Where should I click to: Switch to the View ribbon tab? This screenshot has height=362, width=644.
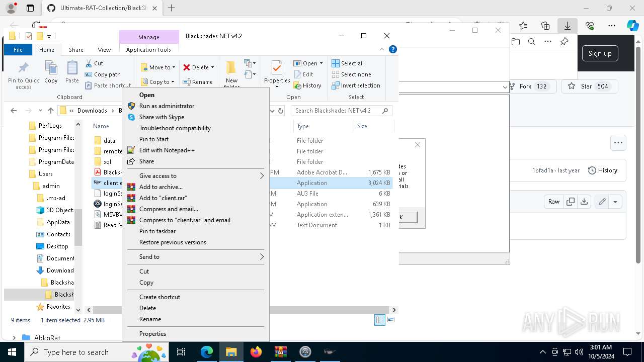pyautogui.click(x=104, y=50)
